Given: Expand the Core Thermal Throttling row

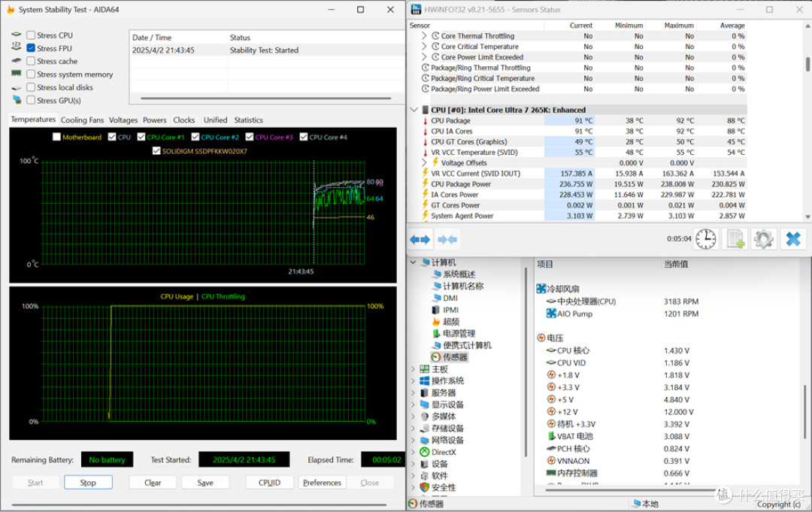Looking at the screenshot, I should click(x=424, y=36).
